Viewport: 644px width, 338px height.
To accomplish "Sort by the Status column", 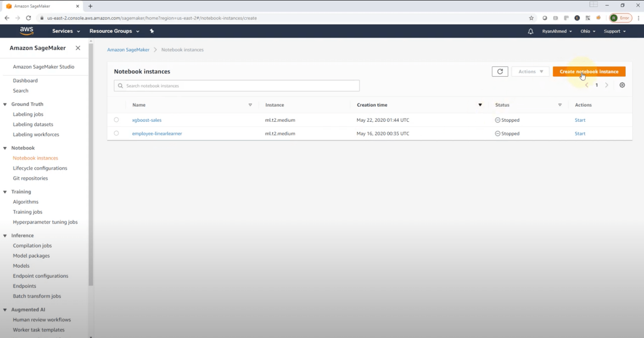I will [x=560, y=105].
